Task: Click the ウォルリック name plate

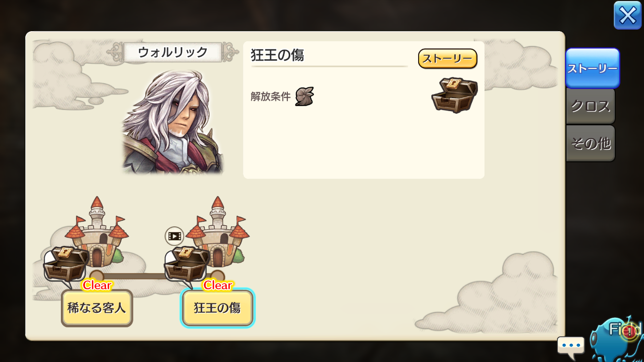Action: [x=173, y=52]
